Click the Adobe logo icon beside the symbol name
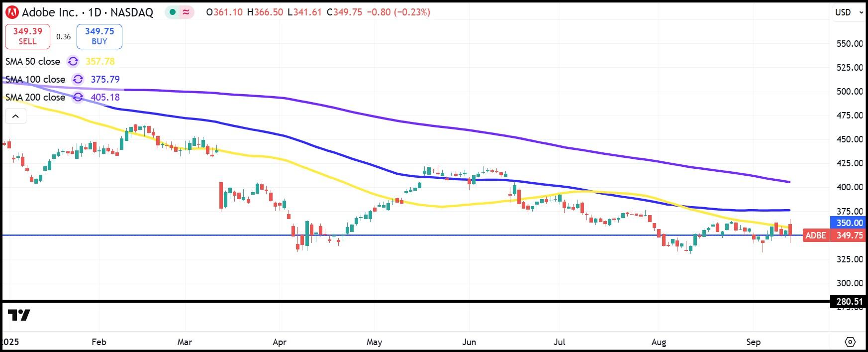868x352 pixels. pyautogui.click(x=12, y=12)
